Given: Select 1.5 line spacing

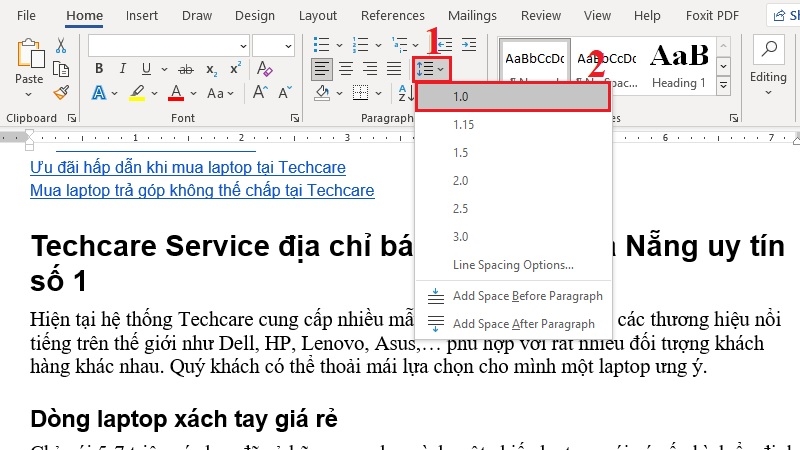Looking at the screenshot, I should [x=513, y=153].
